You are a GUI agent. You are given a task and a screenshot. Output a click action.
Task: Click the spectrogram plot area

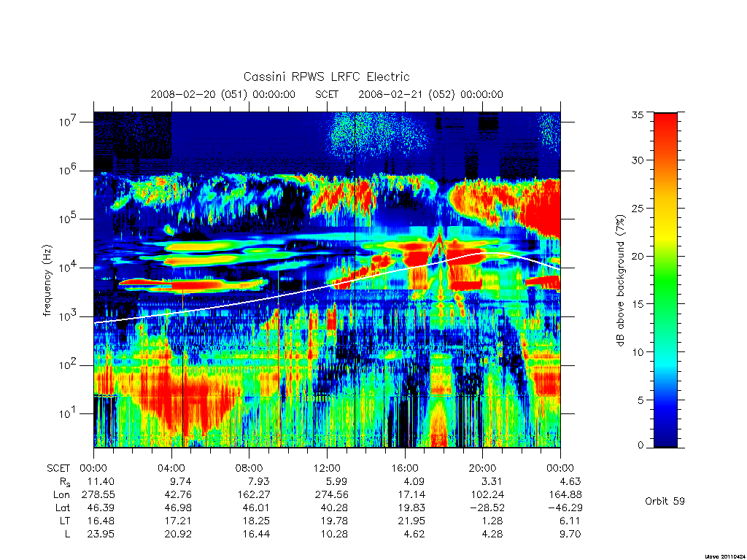(327, 279)
